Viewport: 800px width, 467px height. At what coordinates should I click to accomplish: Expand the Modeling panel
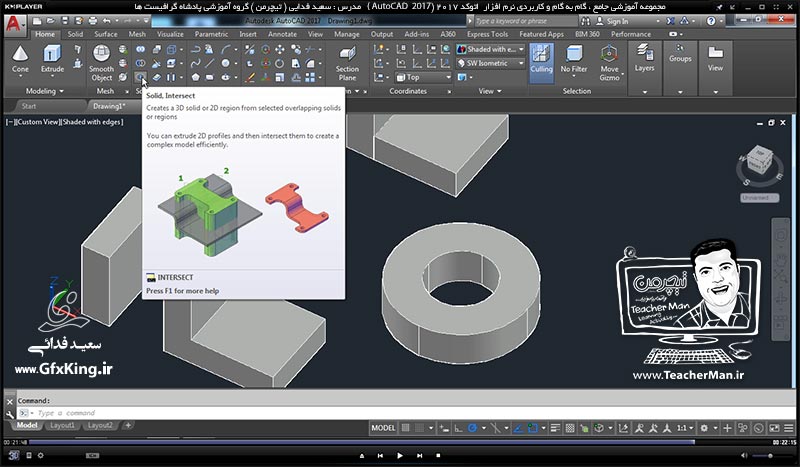click(45, 91)
